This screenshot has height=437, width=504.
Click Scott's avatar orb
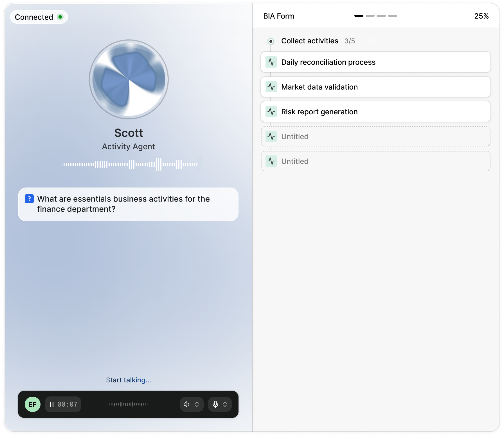[x=129, y=79]
